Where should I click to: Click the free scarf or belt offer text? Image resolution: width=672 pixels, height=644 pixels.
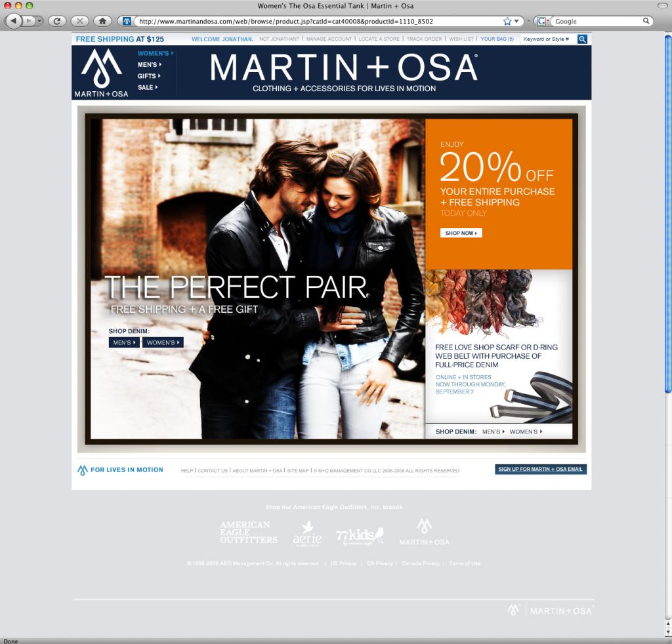pyautogui.click(x=496, y=356)
